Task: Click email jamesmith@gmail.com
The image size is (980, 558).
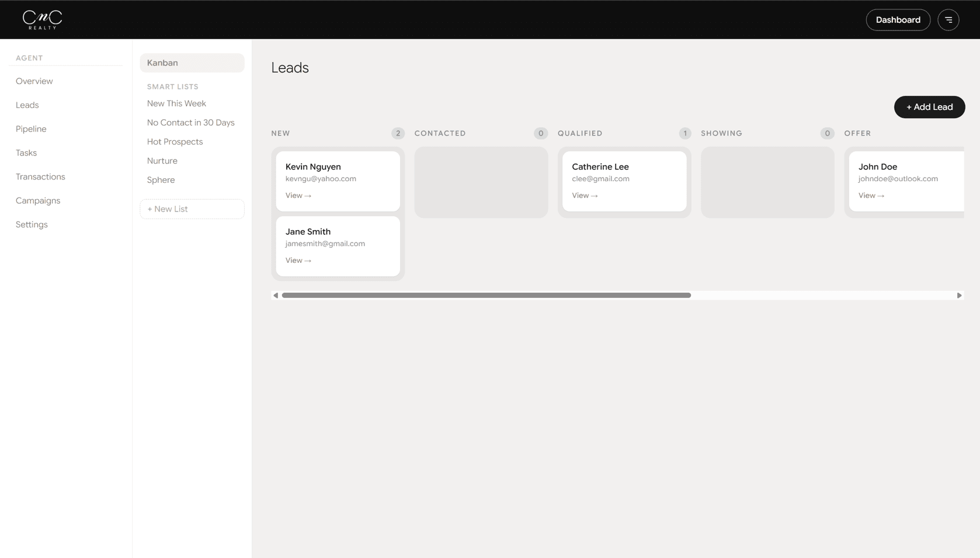Action: pos(325,244)
